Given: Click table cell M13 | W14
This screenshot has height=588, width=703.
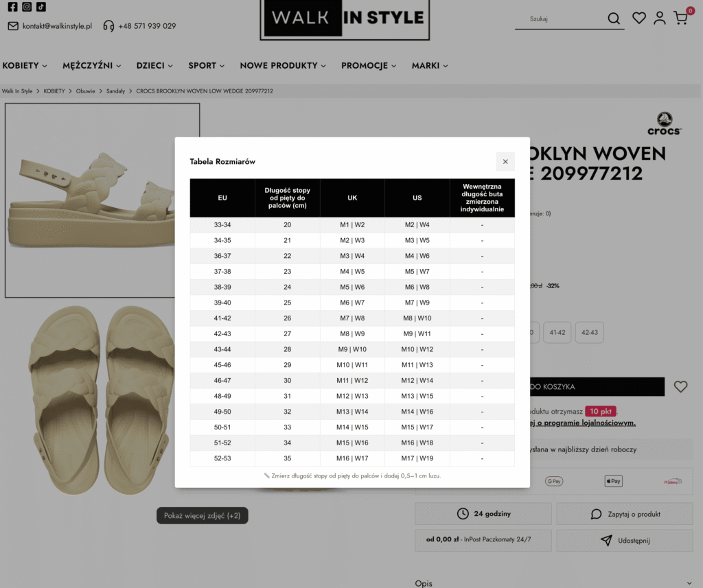Looking at the screenshot, I should tap(352, 412).
